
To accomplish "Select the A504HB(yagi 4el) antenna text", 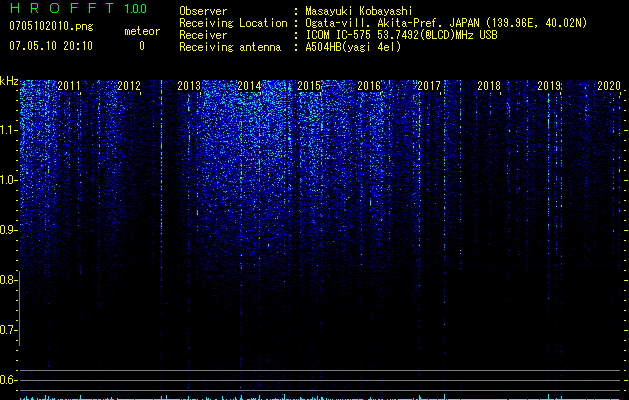I will 353,47.
